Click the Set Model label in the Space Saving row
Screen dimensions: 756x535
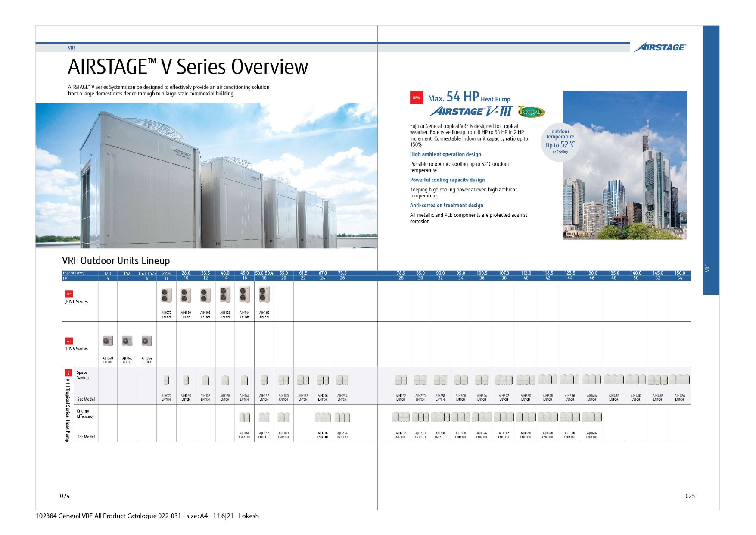[x=86, y=399]
